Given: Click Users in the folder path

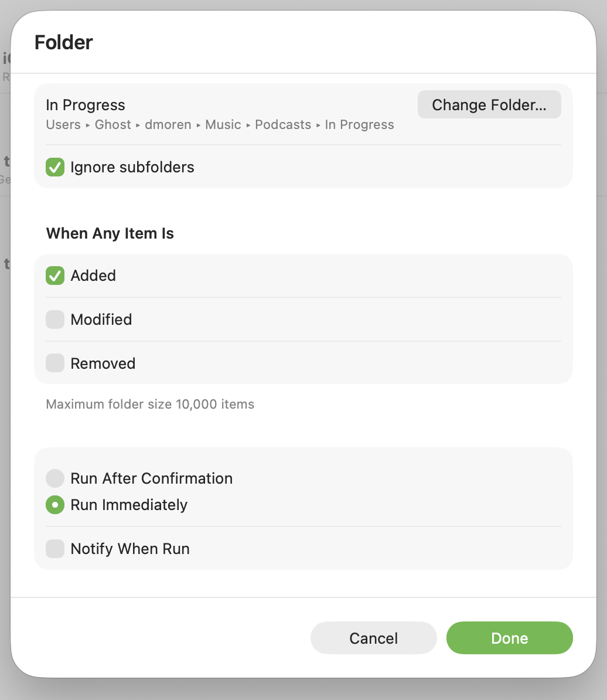Looking at the screenshot, I should click(x=63, y=125).
